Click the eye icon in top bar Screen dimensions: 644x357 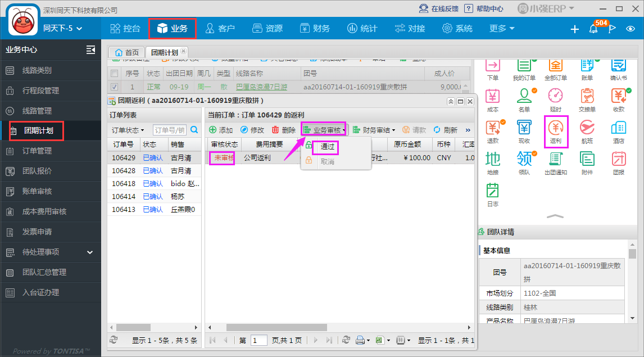click(x=631, y=29)
